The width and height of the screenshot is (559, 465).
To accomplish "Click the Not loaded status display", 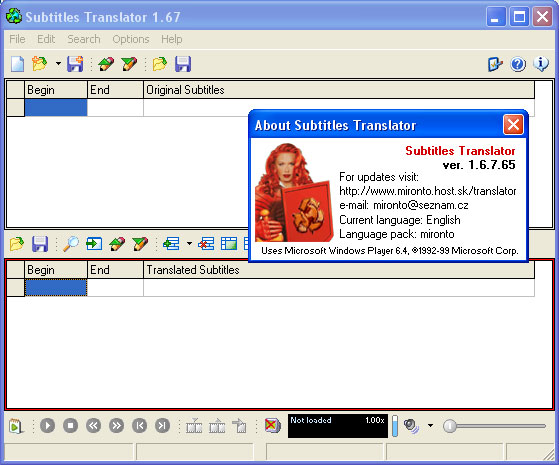I will pos(311,420).
